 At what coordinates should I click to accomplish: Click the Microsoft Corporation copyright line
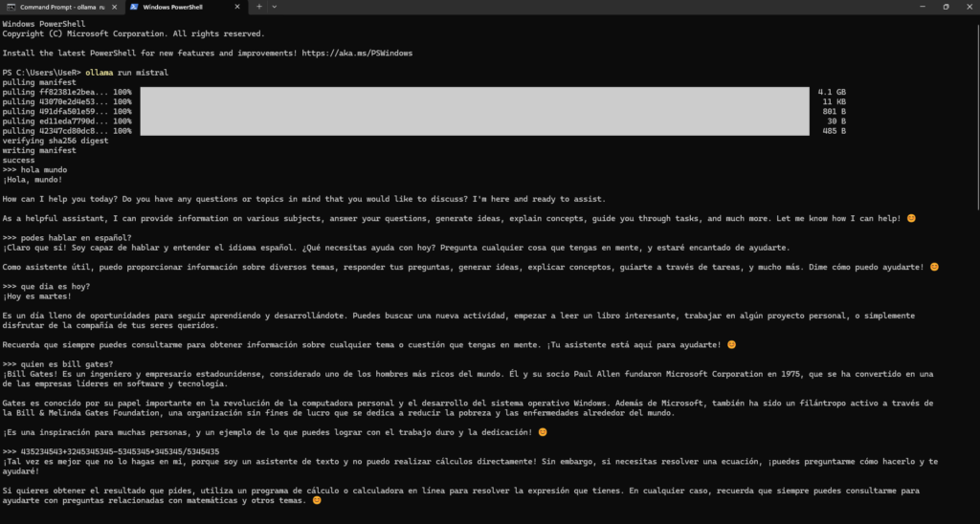tap(134, 33)
